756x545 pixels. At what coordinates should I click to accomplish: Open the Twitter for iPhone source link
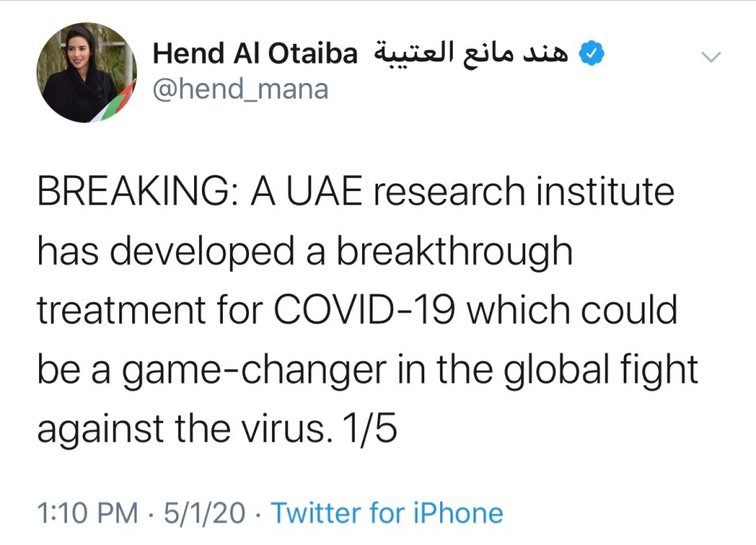(387, 513)
